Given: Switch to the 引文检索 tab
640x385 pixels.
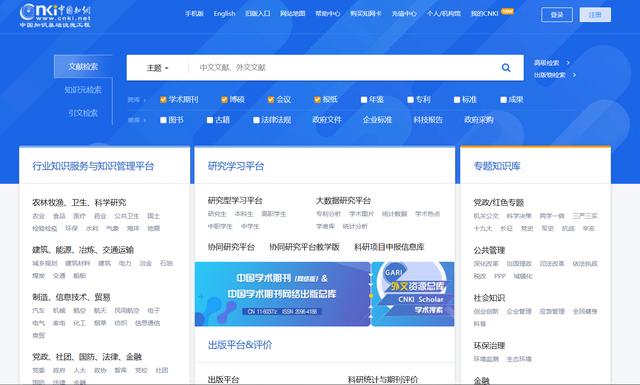Looking at the screenshot, I should [x=83, y=113].
